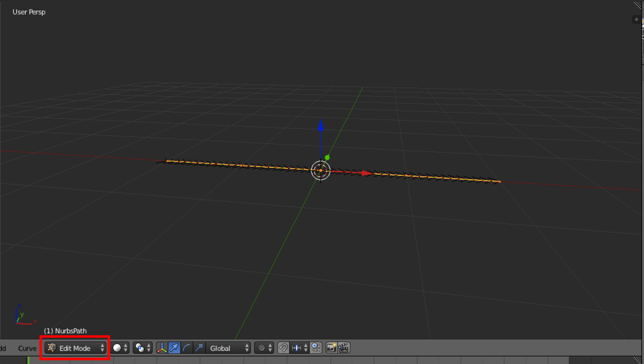
Task: Click the OpenGL render animation clapperboard icon
Action: coord(343,348)
